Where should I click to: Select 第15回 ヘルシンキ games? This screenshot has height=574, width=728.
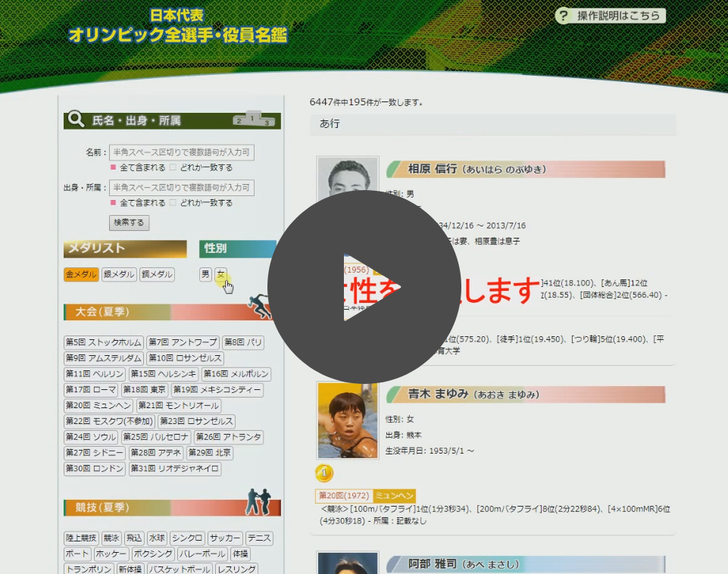pyautogui.click(x=164, y=374)
